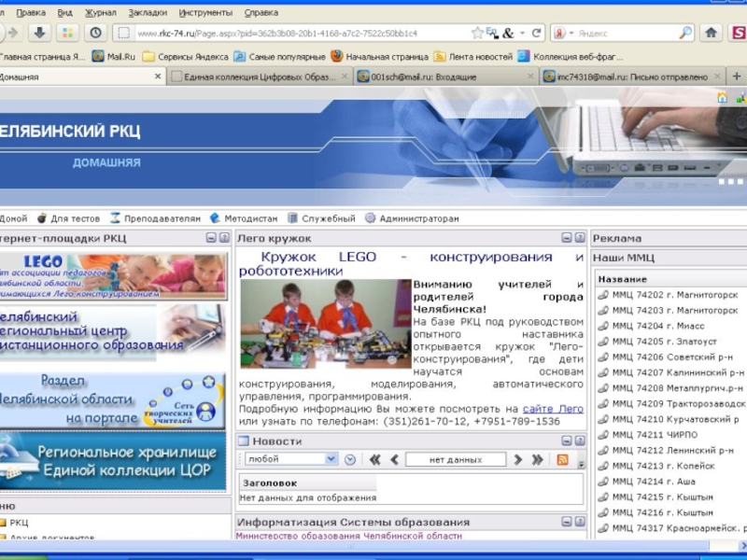
Task: Go to next news page arrow
Action: coord(518,459)
